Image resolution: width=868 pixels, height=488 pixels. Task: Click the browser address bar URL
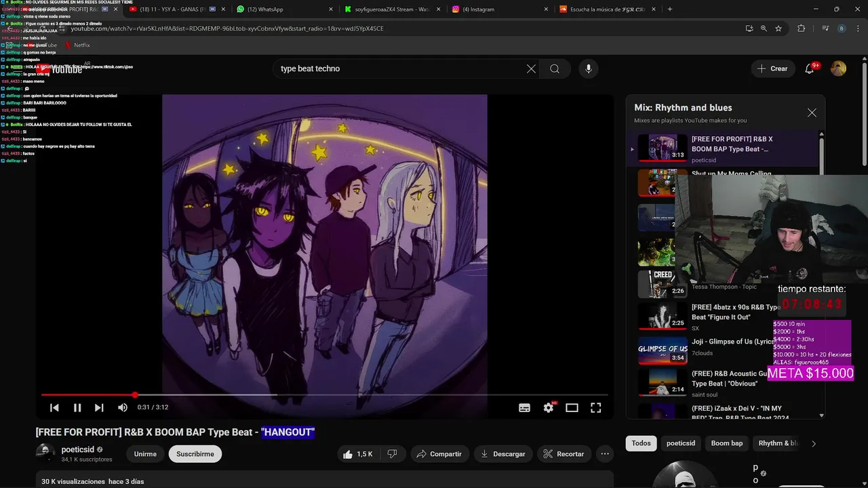[227, 28]
